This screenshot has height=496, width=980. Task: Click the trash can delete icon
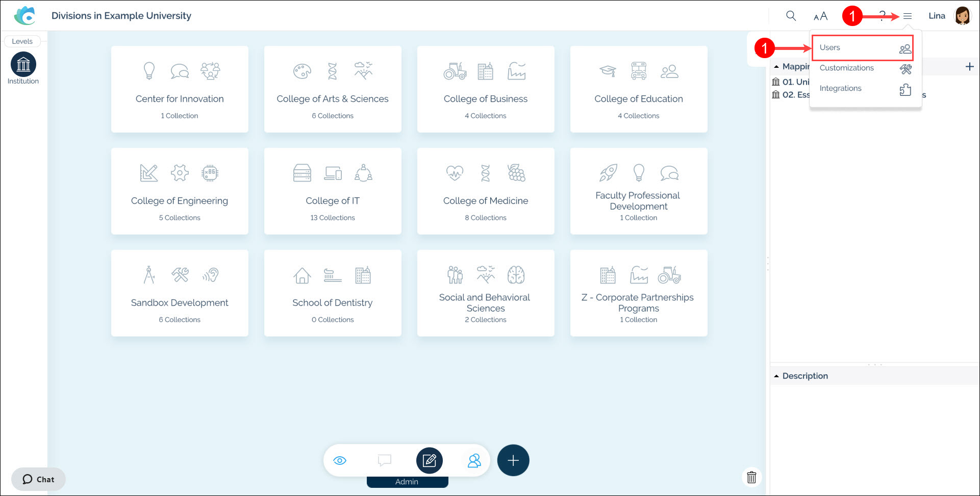click(x=751, y=477)
